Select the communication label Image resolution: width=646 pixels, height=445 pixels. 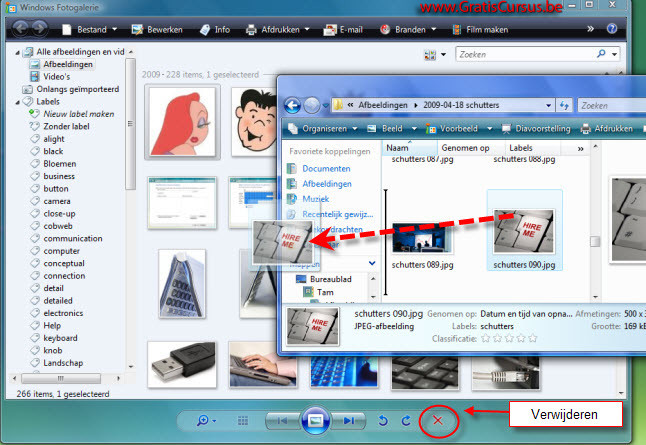[73, 239]
